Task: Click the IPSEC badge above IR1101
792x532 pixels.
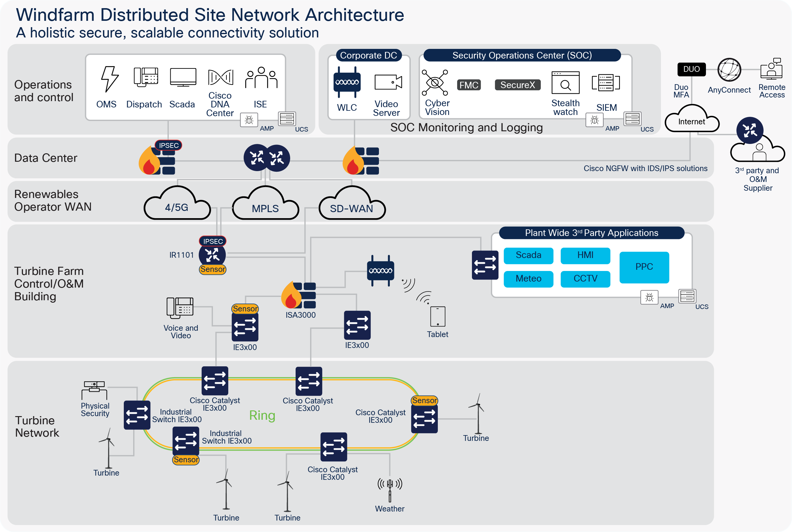Action: [213, 241]
